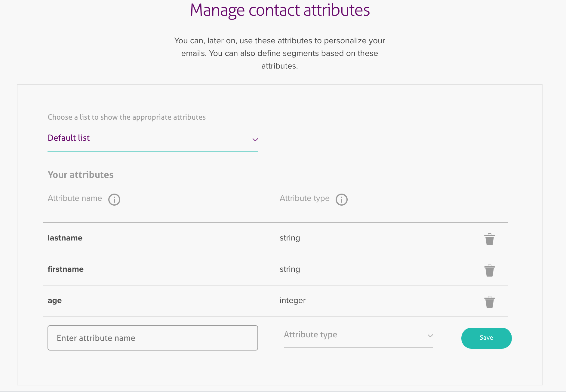Click the Your attributes heading

point(81,175)
